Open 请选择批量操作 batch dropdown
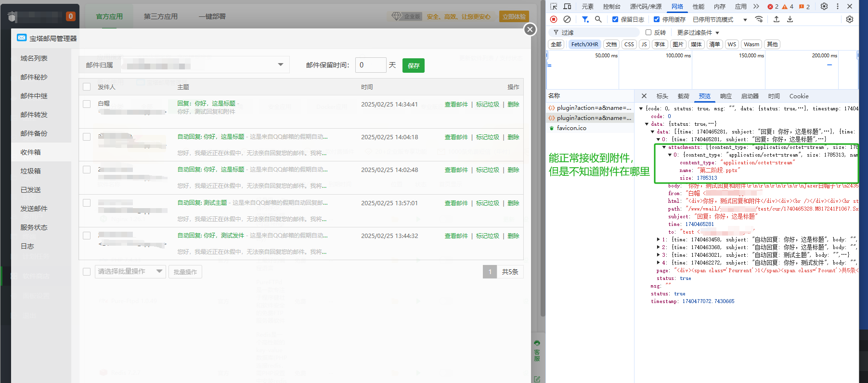 coord(130,272)
